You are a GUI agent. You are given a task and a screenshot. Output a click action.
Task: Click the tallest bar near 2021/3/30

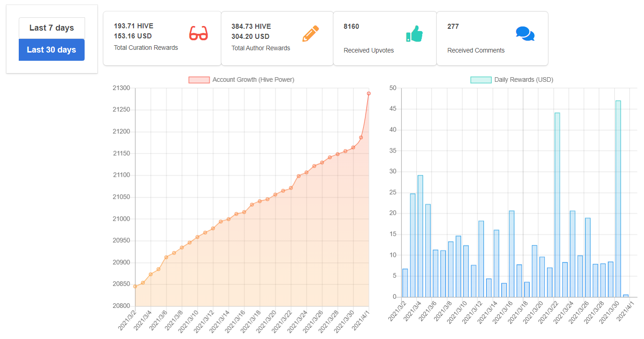point(618,199)
